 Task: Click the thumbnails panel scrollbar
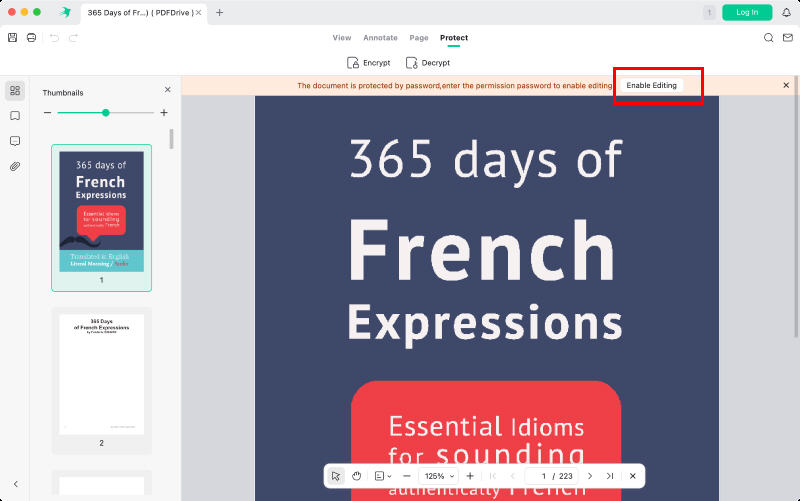tap(171, 139)
